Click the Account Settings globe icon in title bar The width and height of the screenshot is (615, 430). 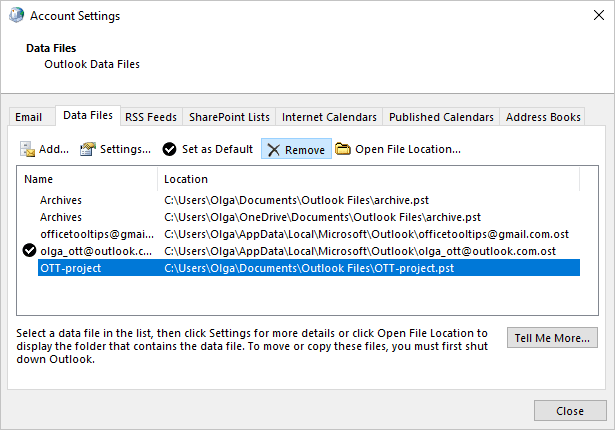(x=16, y=15)
